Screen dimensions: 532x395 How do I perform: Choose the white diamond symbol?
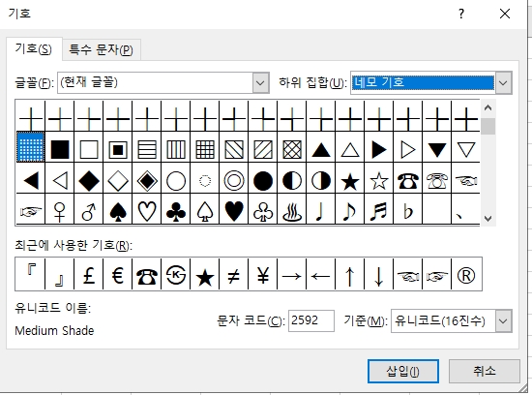coord(118,180)
